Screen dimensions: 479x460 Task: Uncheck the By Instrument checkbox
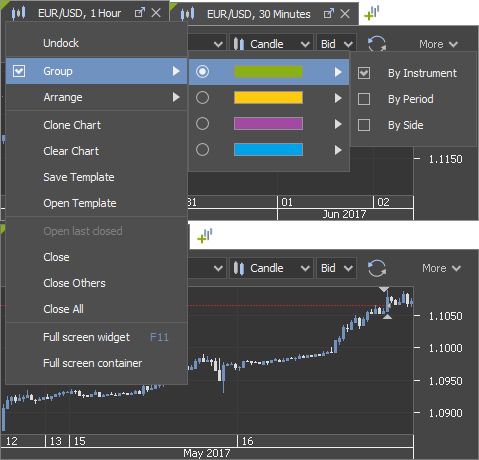pos(364,73)
